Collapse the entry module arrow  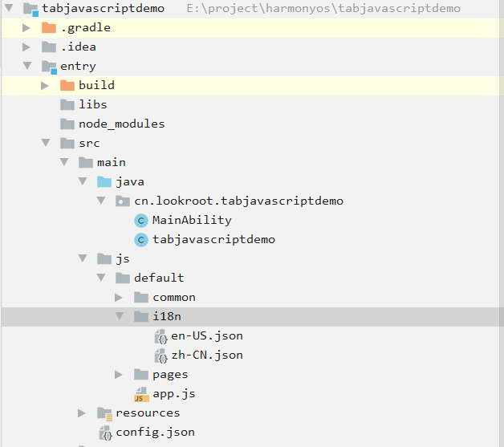coord(26,66)
